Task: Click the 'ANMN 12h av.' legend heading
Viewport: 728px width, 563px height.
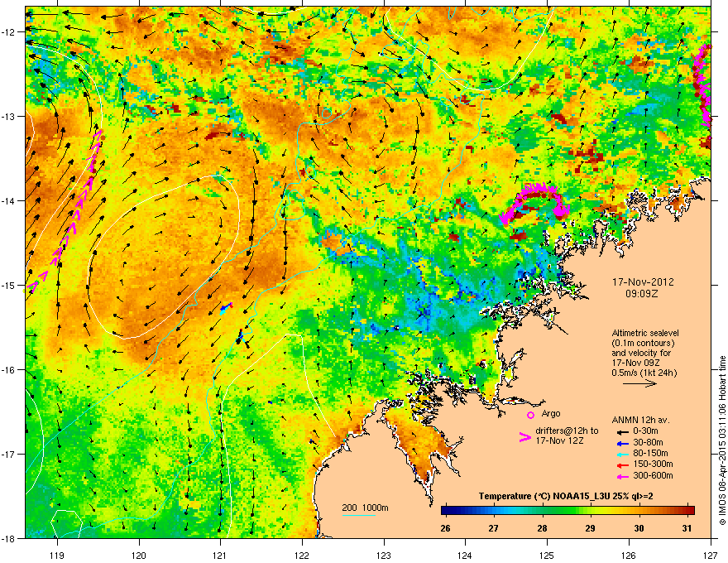Action: pos(640,420)
